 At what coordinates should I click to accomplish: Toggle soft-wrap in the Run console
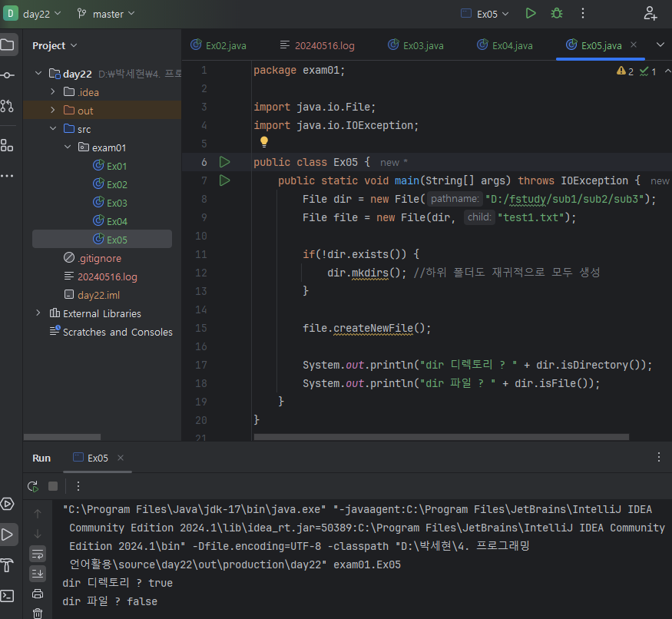click(38, 554)
